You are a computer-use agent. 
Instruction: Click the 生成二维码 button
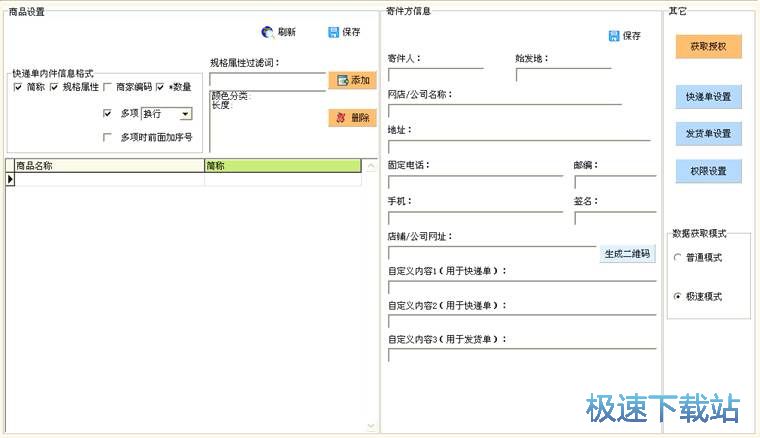tap(627, 254)
